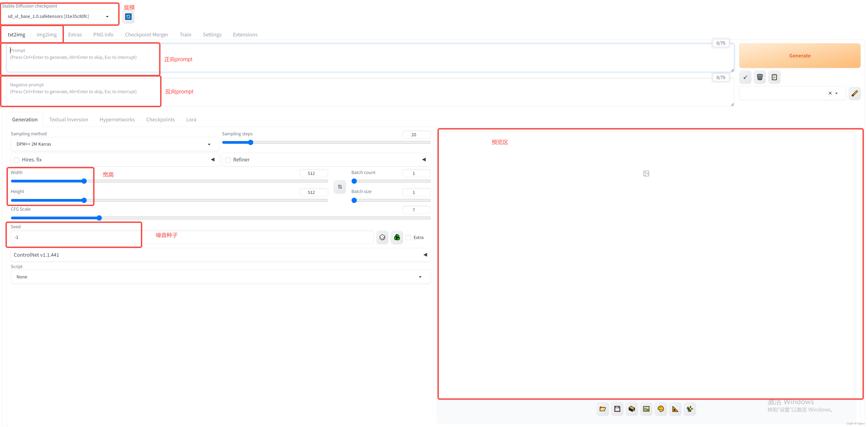868x427 pixels.
Task: Click the floppy disk save image icon
Action: (617, 409)
